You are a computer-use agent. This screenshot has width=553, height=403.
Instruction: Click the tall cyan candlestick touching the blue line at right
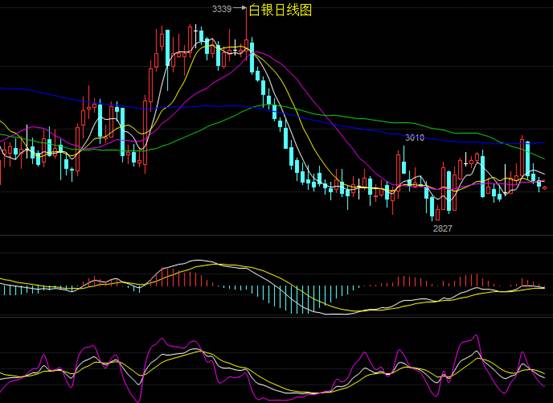click(x=528, y=158)
